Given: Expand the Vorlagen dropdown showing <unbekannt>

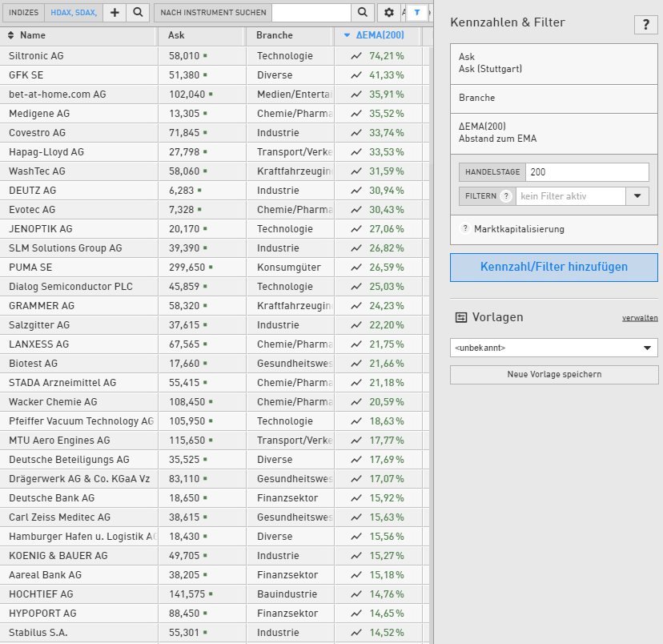Looking at the screenshot, I should pos(553,348).
